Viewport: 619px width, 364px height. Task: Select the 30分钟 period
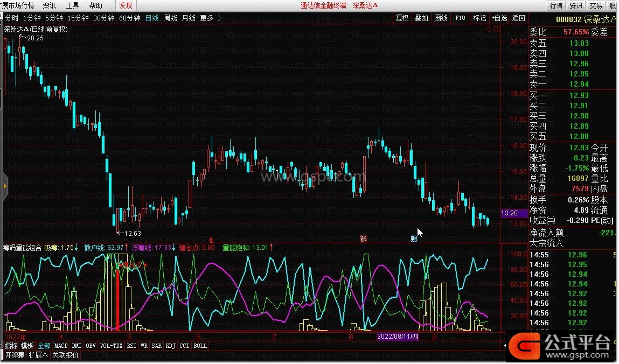pos(104,18)
